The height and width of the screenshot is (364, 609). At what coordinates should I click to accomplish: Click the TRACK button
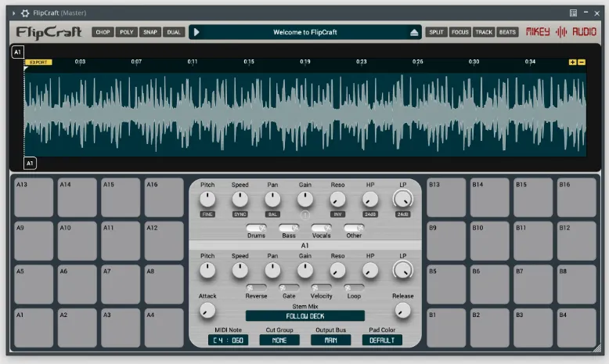pos(484,32)
